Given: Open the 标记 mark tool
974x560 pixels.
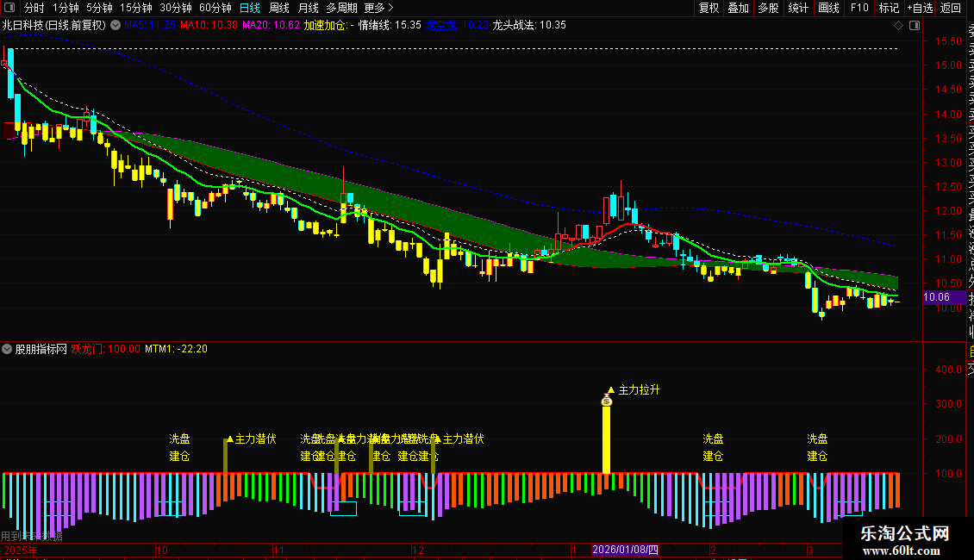Looking at the screenshot, I should tap(889, 8).
